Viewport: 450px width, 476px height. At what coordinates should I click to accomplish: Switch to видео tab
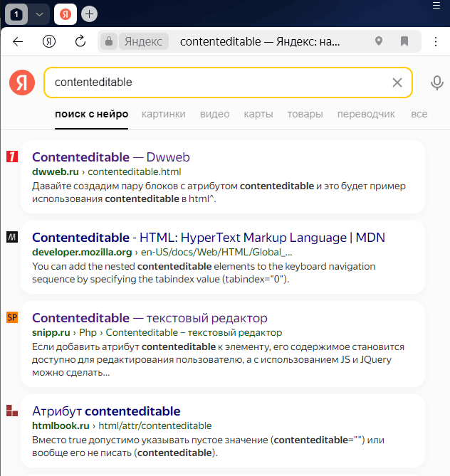(214, 114)
